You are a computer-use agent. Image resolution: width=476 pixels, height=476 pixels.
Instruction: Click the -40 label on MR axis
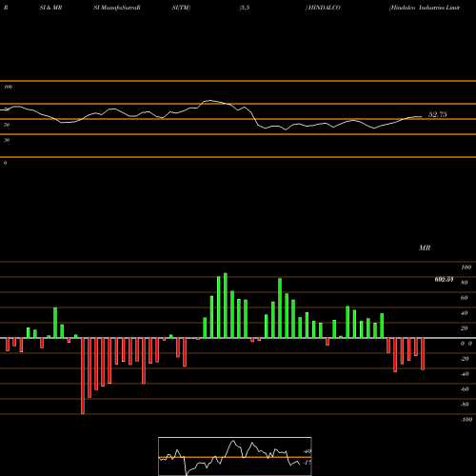coord(465,374)
